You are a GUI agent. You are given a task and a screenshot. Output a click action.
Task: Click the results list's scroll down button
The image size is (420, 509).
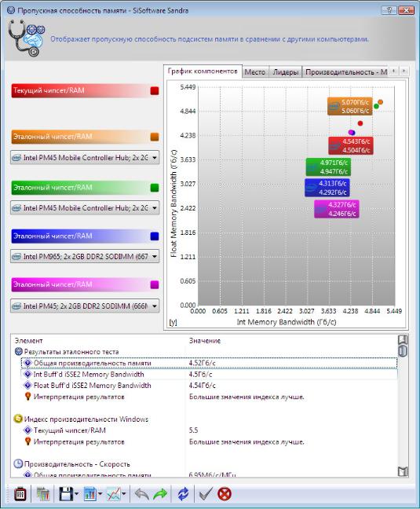pos(403,471)
